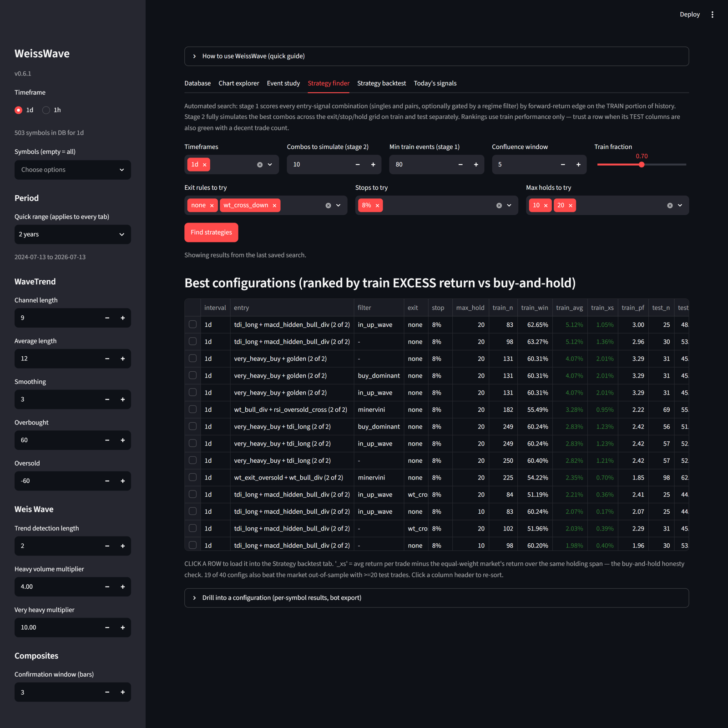The width and height of the screenshot is (728, 728).
Task: Click the Confirmation window bars input
Action: [x=57, y=693]
